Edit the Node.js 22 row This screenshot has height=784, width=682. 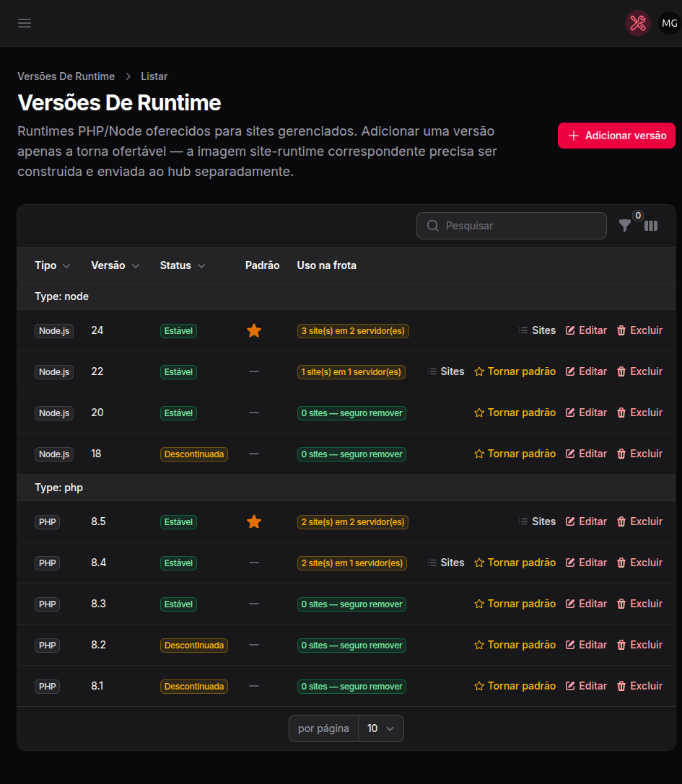[586, 371]
